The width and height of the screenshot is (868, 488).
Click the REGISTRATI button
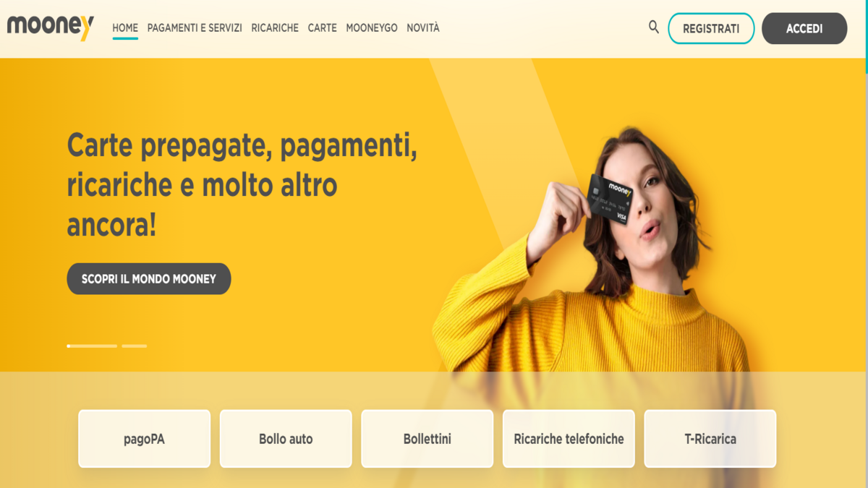click(x=711, y=28)
